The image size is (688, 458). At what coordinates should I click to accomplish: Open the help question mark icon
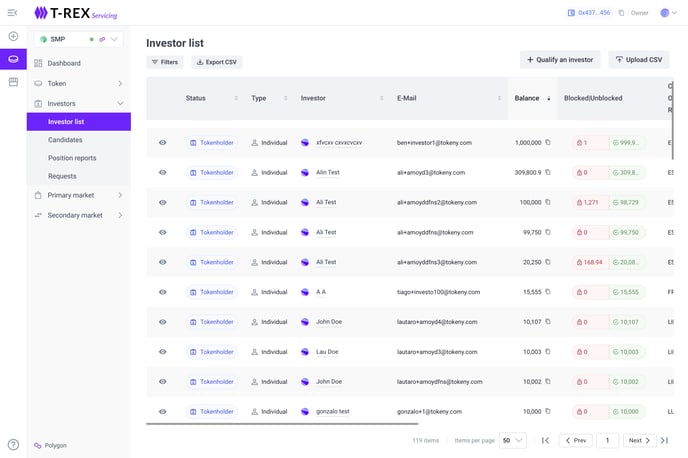[13, 445]
